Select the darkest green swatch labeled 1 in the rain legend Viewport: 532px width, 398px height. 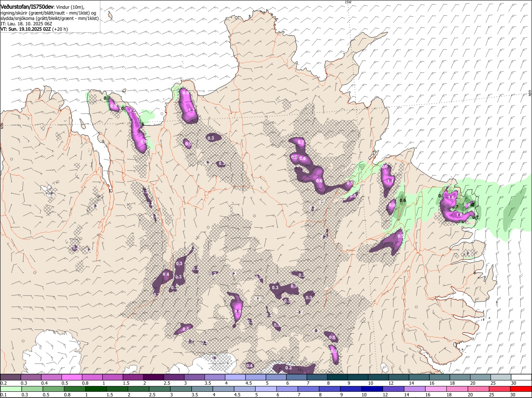[96, 389]
